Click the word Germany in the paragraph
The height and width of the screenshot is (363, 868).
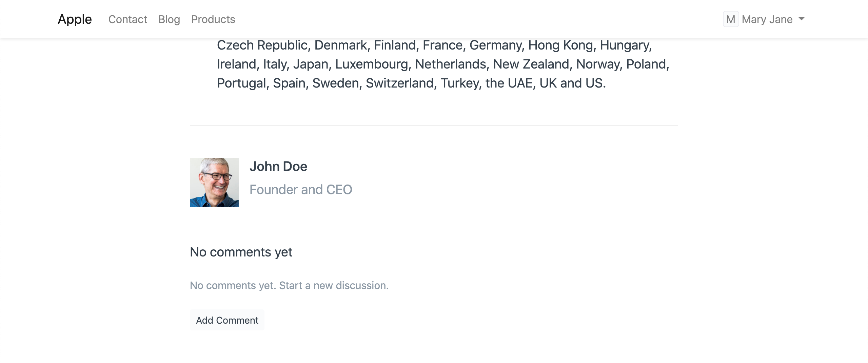click(x=495, y=45)
